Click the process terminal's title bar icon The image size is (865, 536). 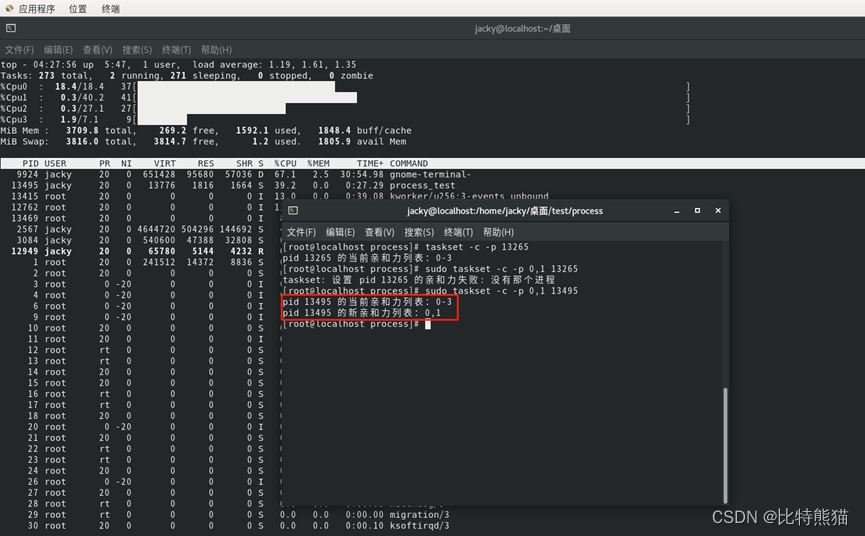[x=293, y=211]
